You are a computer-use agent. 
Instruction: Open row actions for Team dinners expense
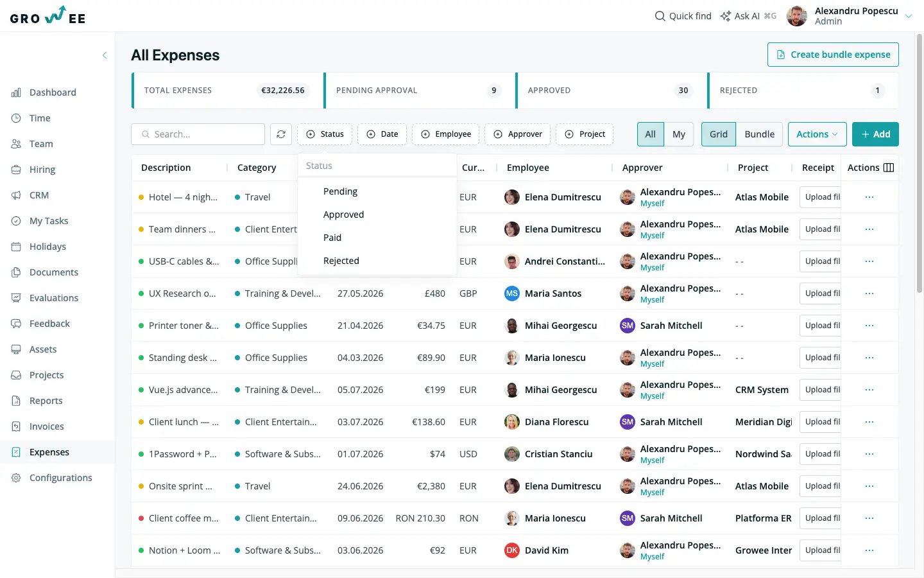[869, 229]
